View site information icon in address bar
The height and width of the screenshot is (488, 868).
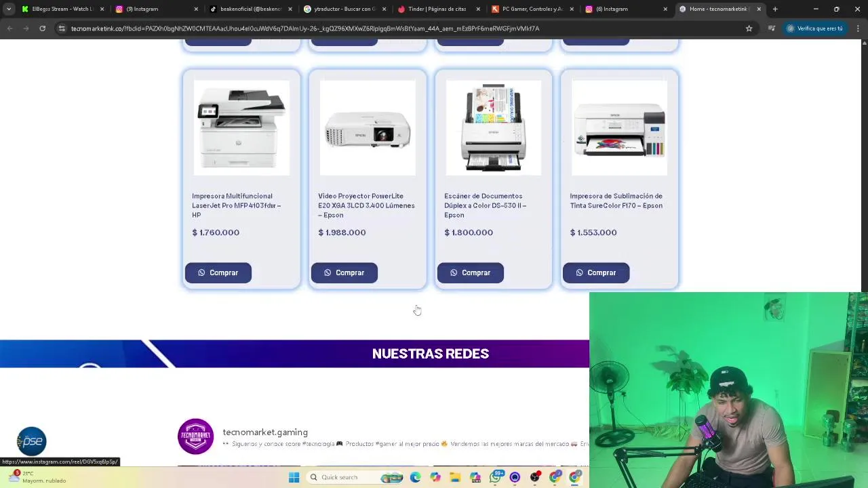pyautogui.click(x=62, y=28)
